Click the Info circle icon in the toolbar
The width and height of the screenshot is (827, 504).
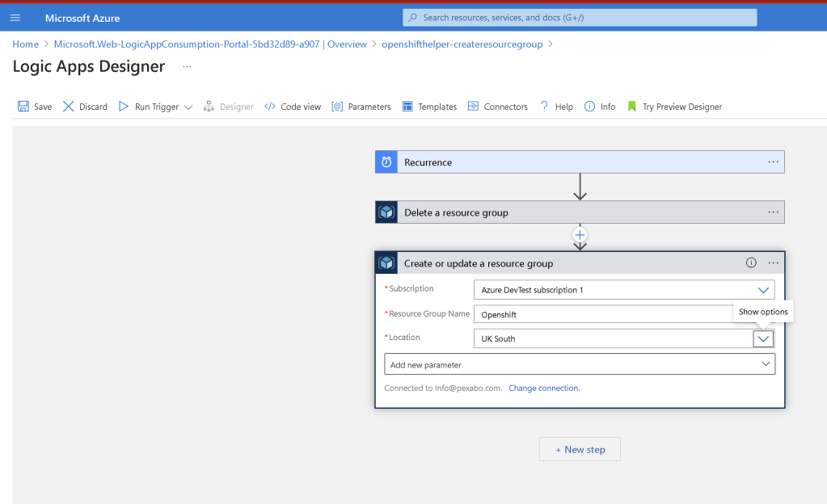click(589, 107)
